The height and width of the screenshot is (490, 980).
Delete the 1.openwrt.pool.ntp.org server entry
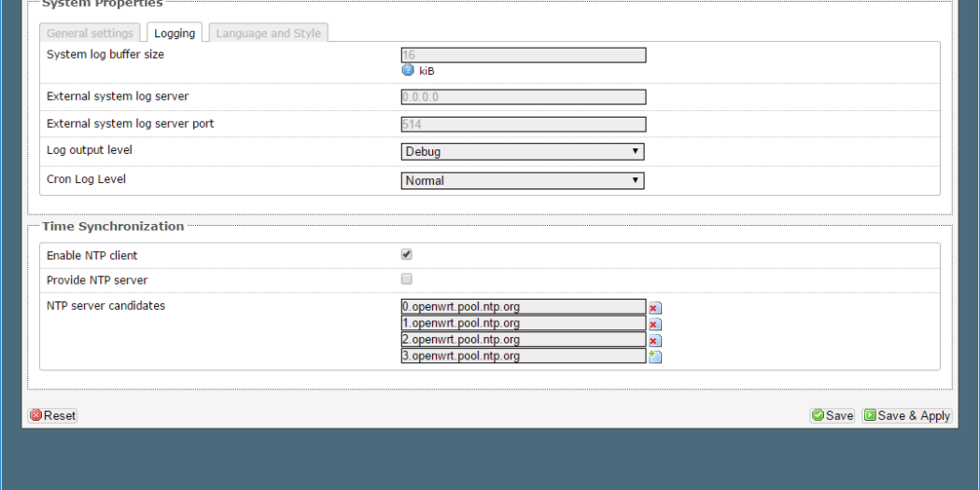tap(654, 325)
